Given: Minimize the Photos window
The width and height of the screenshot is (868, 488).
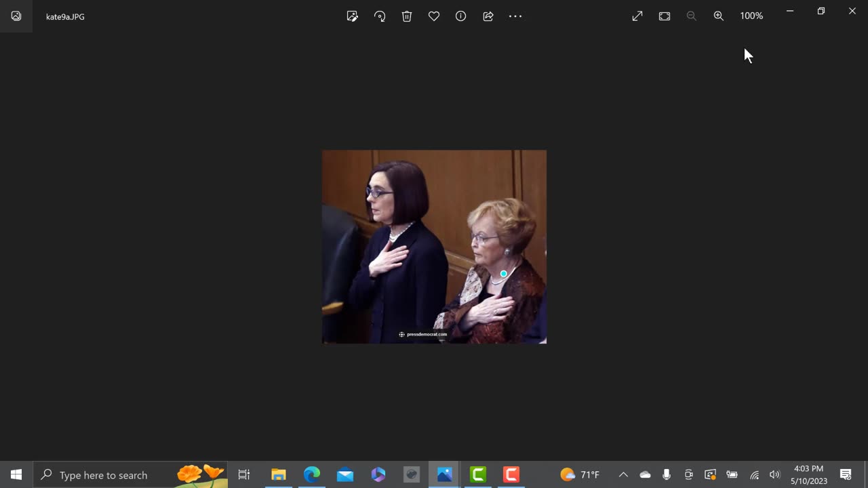Looking at the screenshot, I should (x=790, y=11).
